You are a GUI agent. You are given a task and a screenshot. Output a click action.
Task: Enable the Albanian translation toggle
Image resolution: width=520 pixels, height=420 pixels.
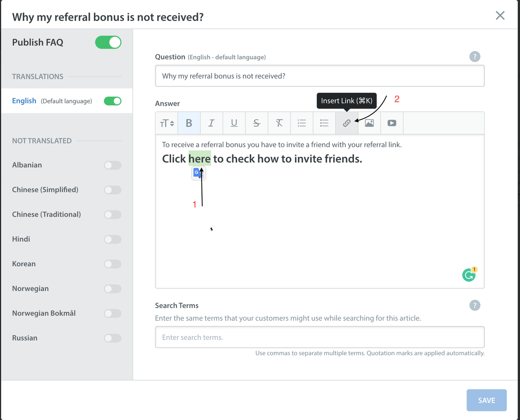coord(113,165)
